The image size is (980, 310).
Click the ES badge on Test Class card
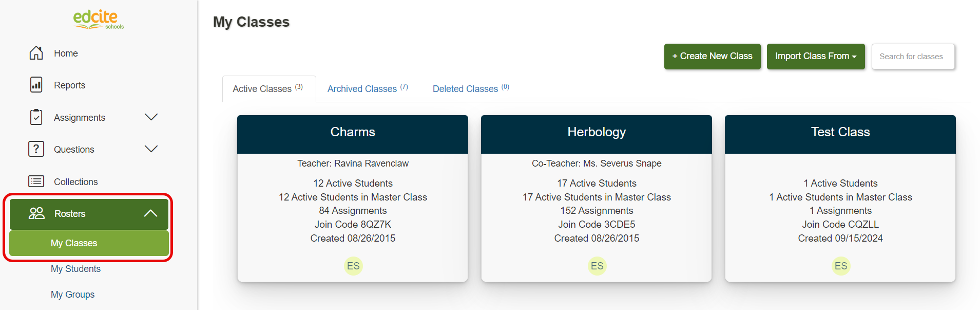(841, 266)
